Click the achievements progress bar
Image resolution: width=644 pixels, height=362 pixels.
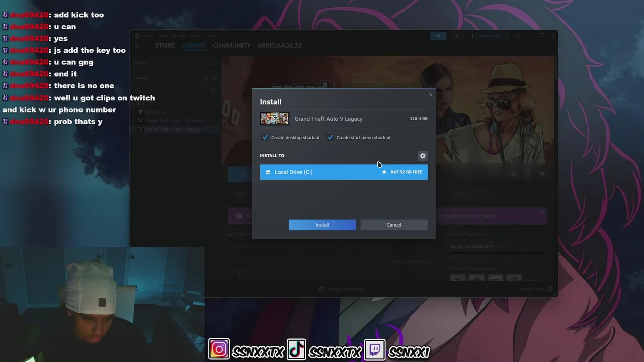click(497, 253)
